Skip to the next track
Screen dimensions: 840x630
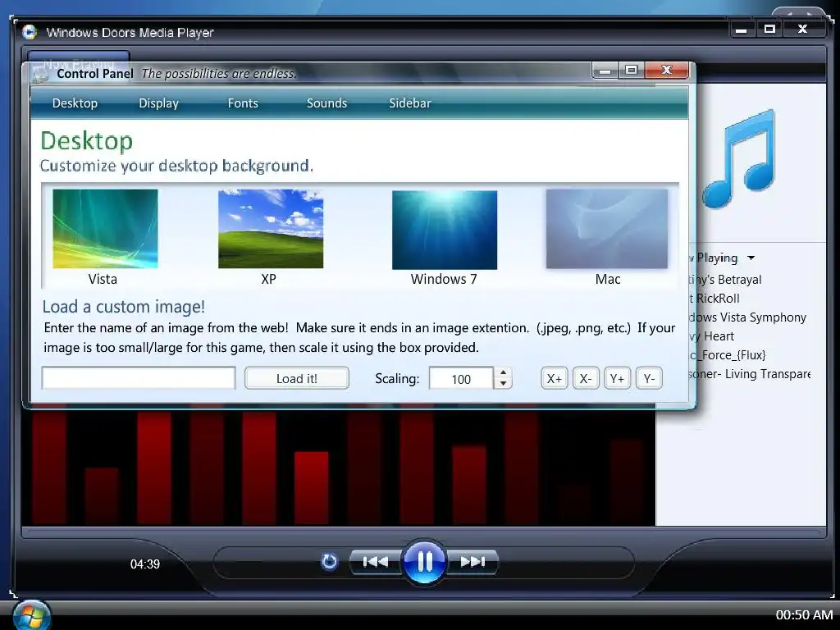[472, 561]
